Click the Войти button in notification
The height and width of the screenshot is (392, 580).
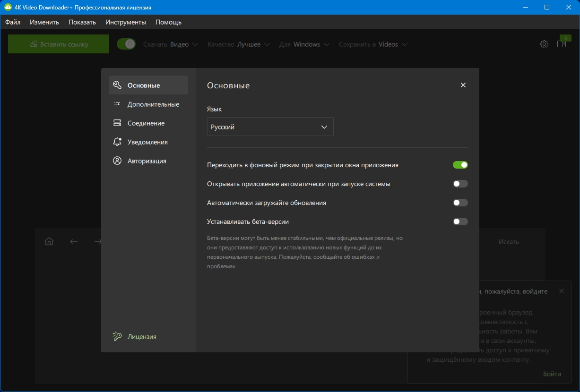[552, 374]
